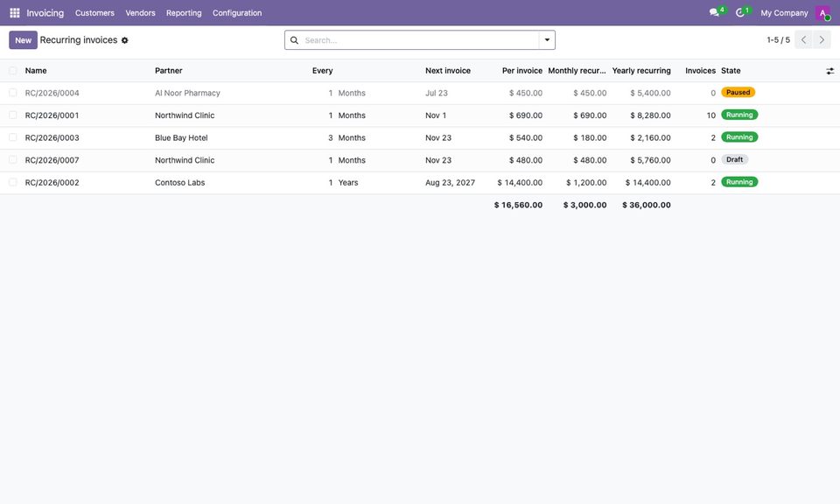
Task: Open the Configuration menu
Action: [x=237, y=13]
